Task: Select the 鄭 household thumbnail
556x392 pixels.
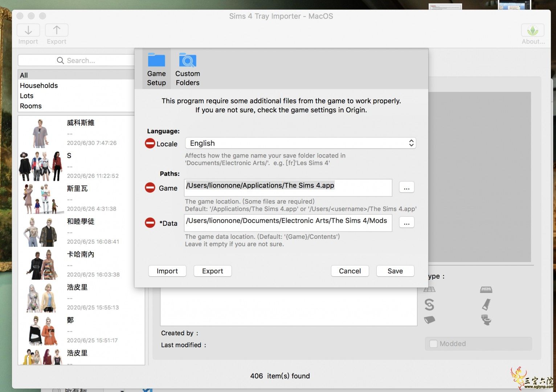Action: click(x=43, y=331)
